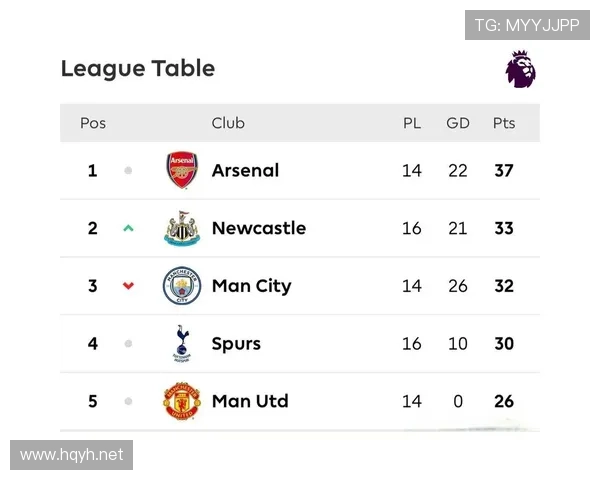Sort table by the GD column header
The image size is (600, 480).
coord(458,123)
